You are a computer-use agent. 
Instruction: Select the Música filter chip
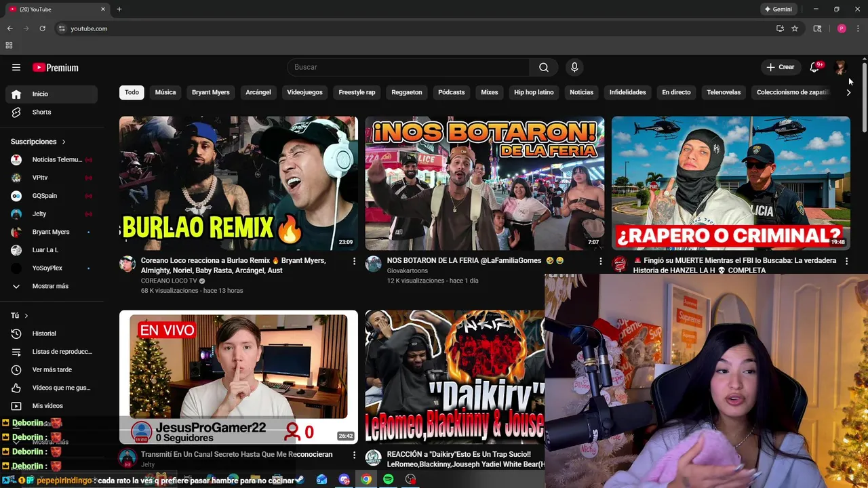point(165,92)
